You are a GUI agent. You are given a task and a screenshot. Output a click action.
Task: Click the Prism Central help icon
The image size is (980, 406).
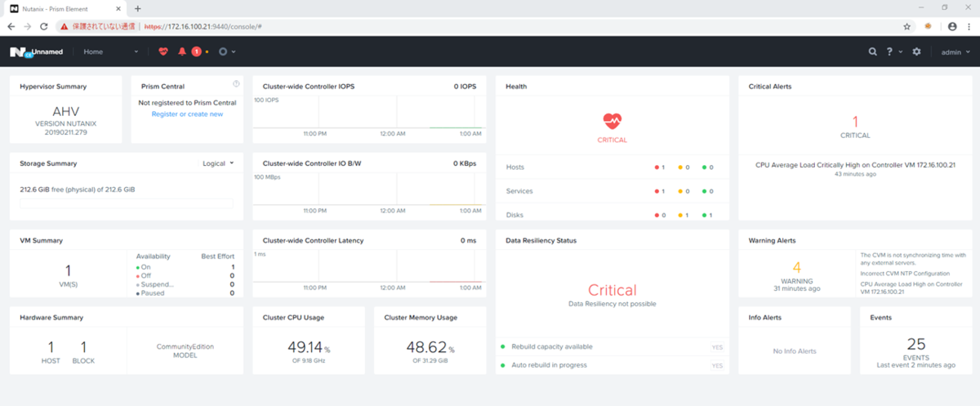point(236,83)
